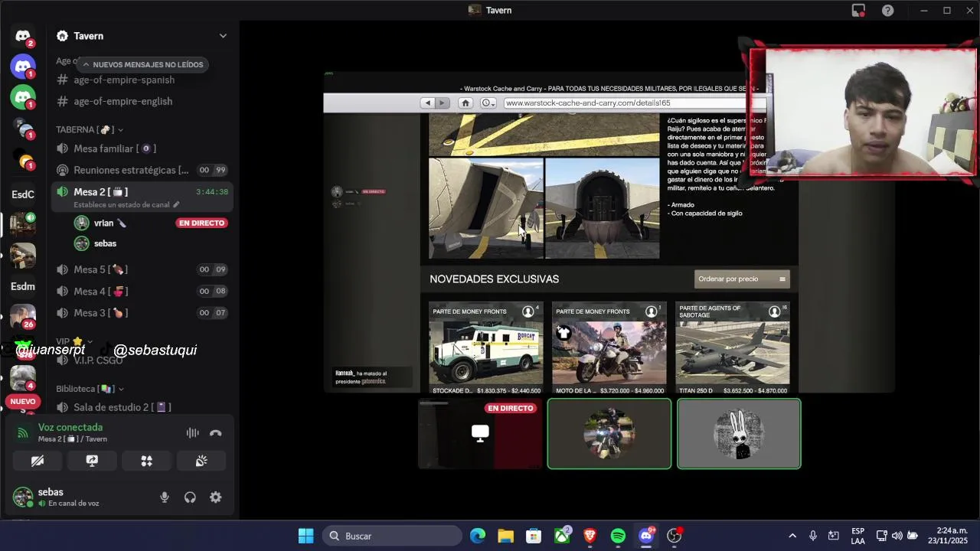Screen dimensions: 980x551
Task: Select the rabbit avatar participant tile
Action: point(739,433)
